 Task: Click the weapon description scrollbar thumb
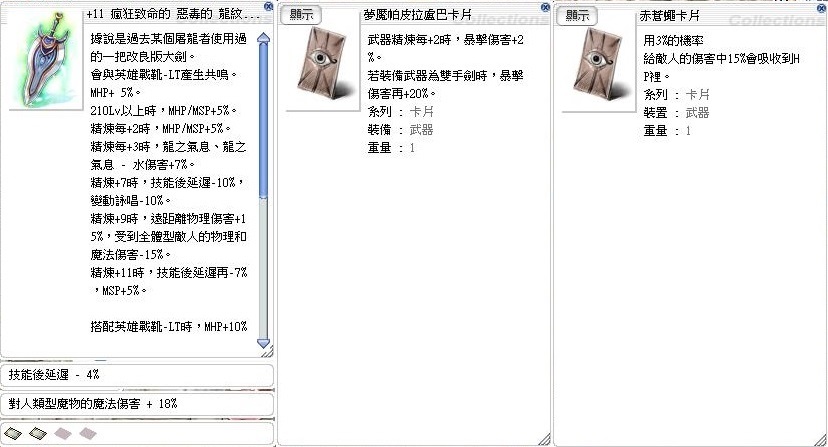(264, 120)
